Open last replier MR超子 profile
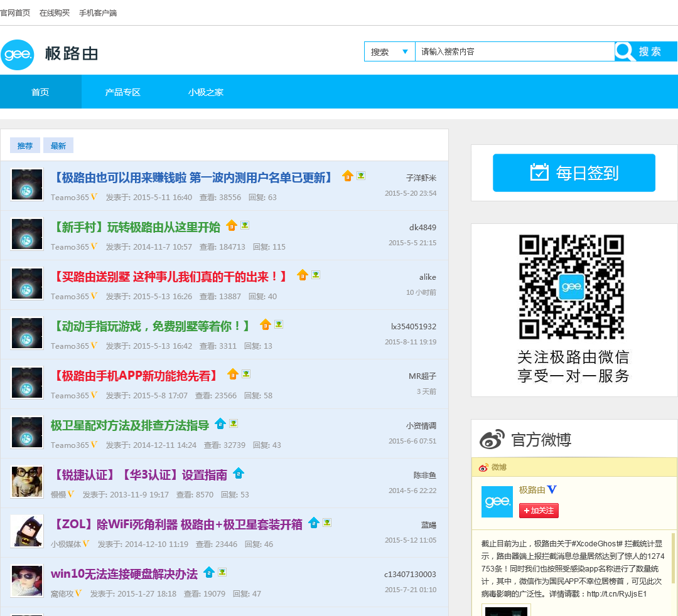The width and height of the screenshot is (678, 616). [x=422, y=376]
